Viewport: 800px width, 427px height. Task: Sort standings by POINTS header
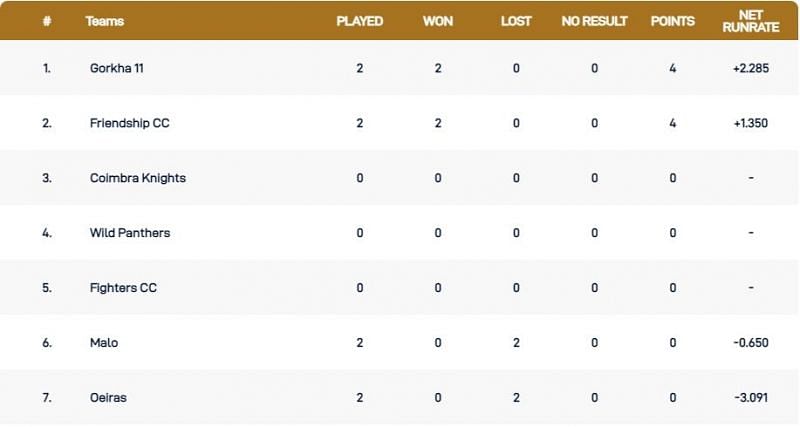click(673, 21)
